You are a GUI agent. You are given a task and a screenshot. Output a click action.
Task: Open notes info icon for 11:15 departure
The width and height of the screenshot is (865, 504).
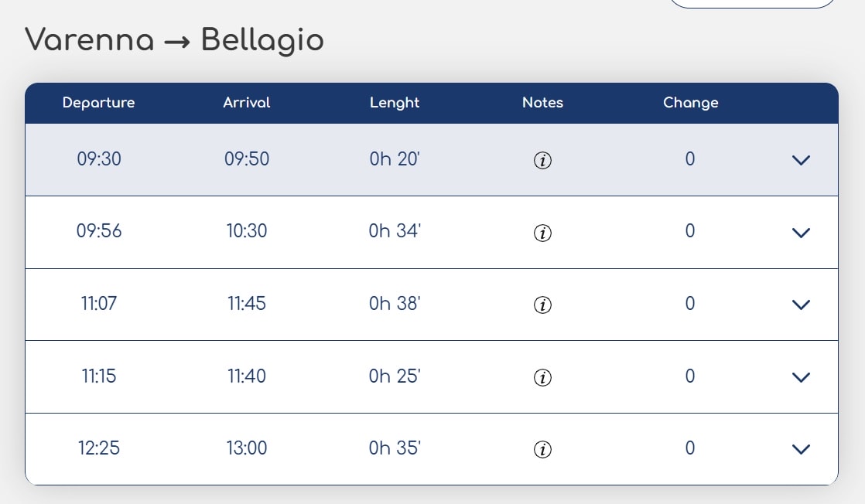pyautogui.click(x=542, y=377)
